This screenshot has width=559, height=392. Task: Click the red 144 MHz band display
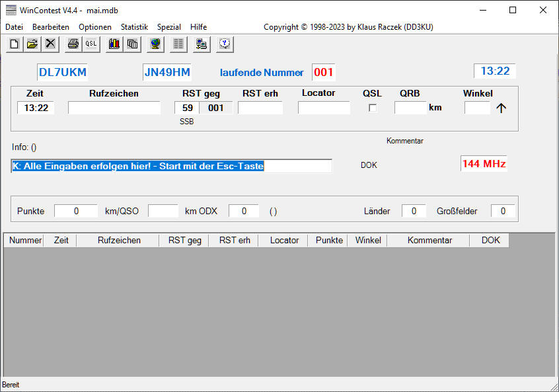coord(484,164)
